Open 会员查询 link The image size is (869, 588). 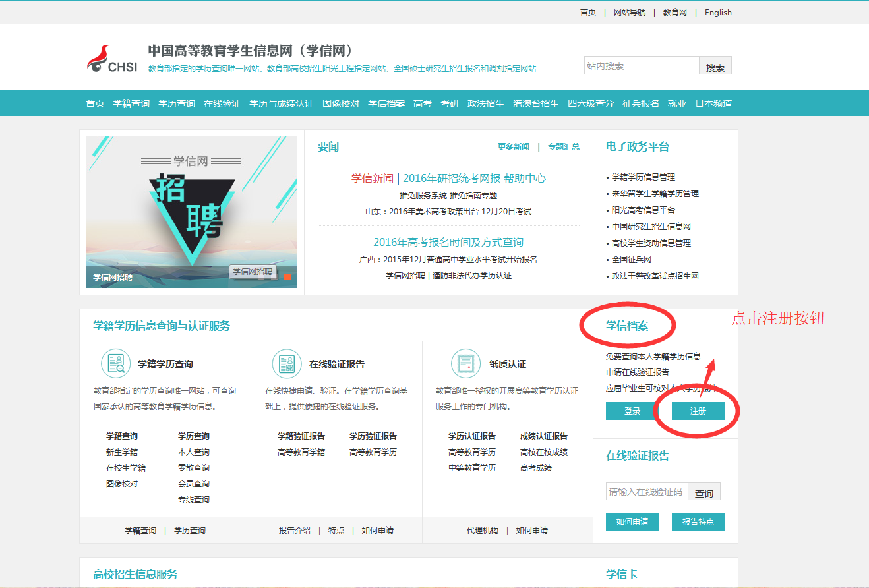click(x=194, y=484)
